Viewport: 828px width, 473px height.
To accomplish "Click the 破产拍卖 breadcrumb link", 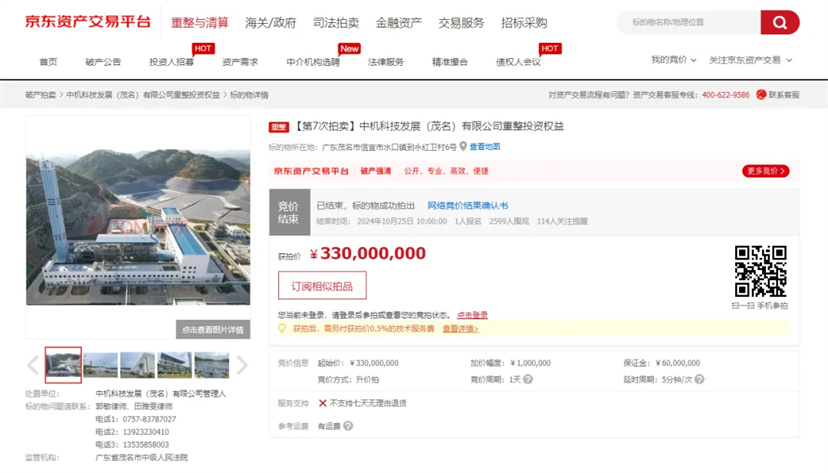I will coord(41,94).
